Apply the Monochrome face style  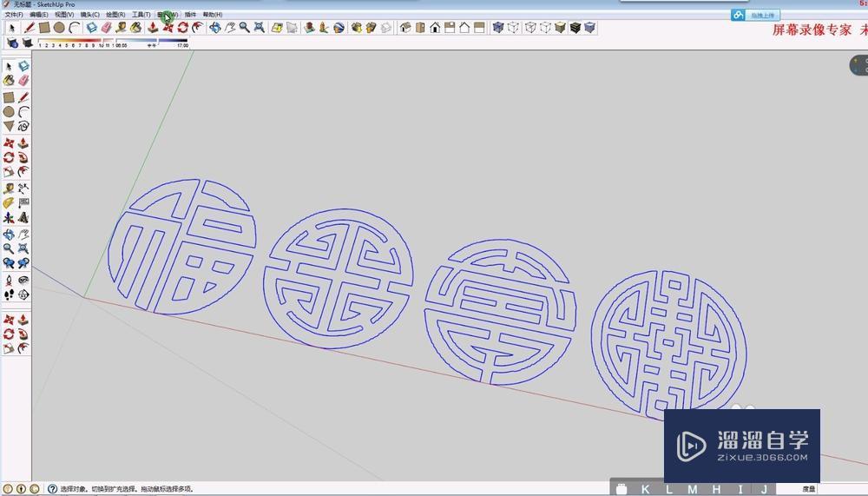coord(589,28)
